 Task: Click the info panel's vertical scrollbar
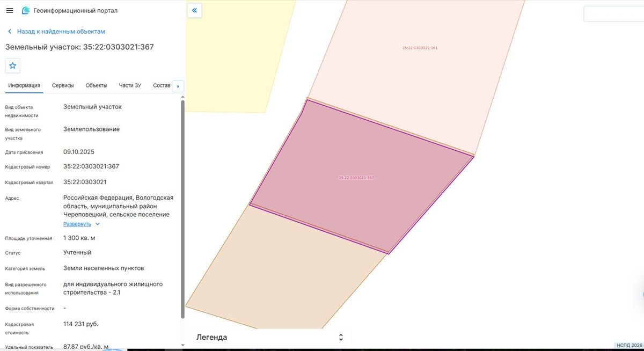(x=183, y=209)
